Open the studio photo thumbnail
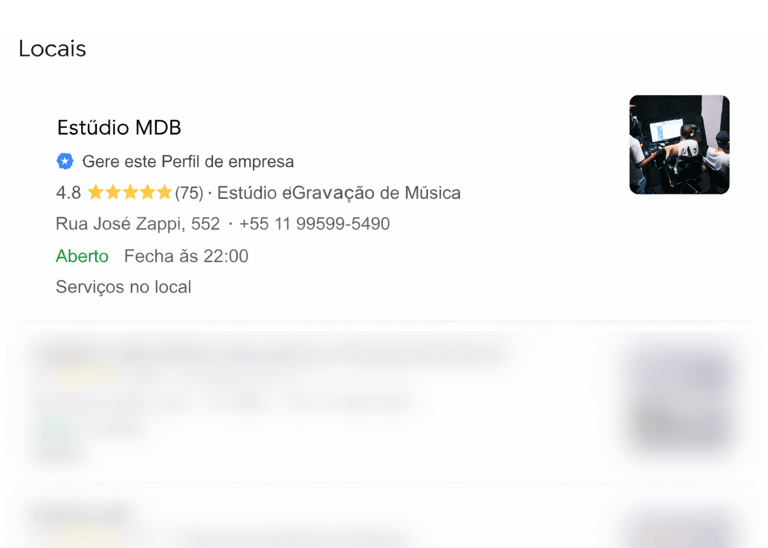This screenshot has height=548, width=768. [679, 144]
